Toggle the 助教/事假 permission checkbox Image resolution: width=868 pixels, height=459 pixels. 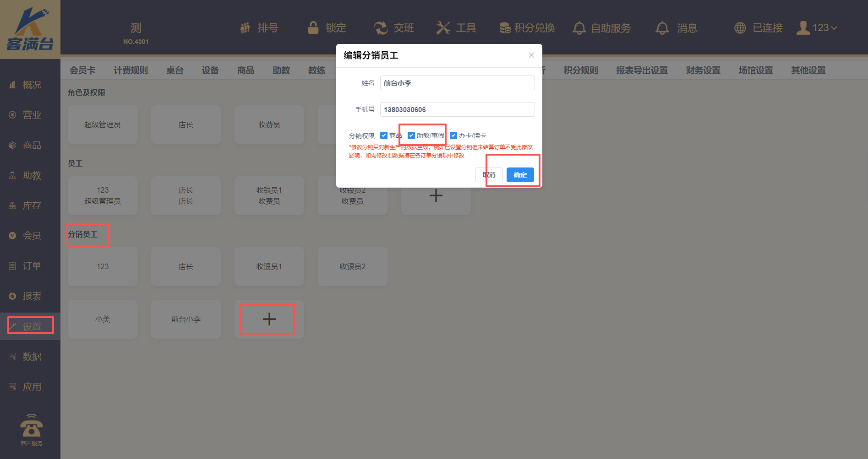[x=411, y=135]
